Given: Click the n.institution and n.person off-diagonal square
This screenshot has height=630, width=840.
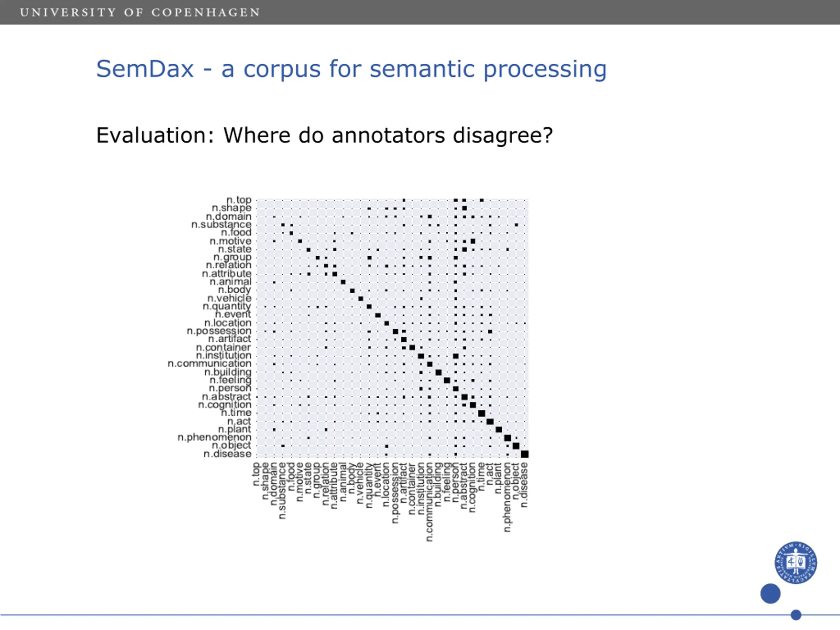Looking at the screenshot, I should (456, 356).
